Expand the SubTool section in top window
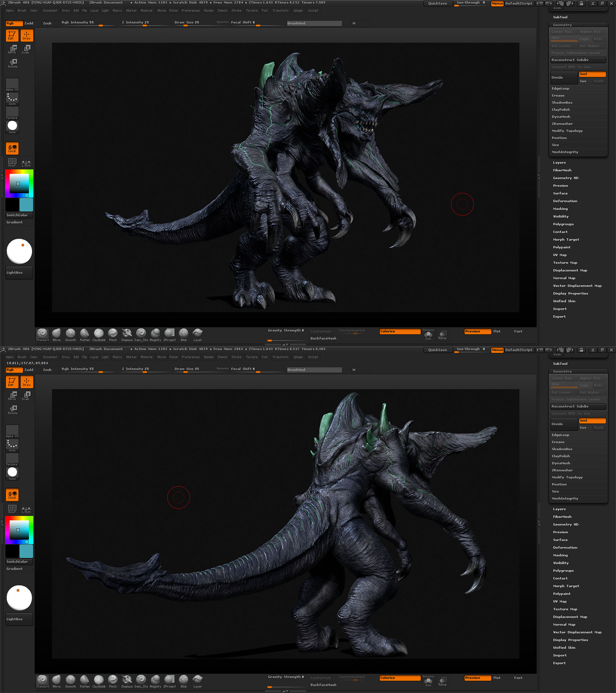The height and width of the screenshot is (693, 616). coord(560,17)
